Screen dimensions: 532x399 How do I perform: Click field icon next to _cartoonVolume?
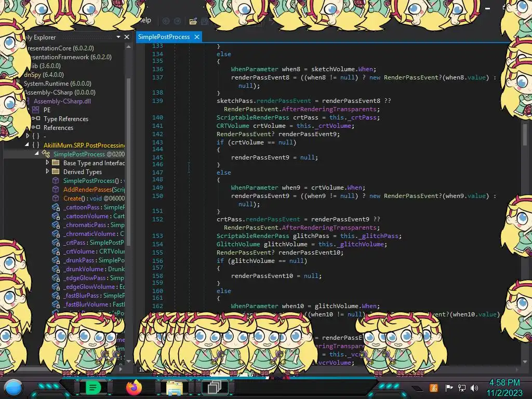pos(56,216)
